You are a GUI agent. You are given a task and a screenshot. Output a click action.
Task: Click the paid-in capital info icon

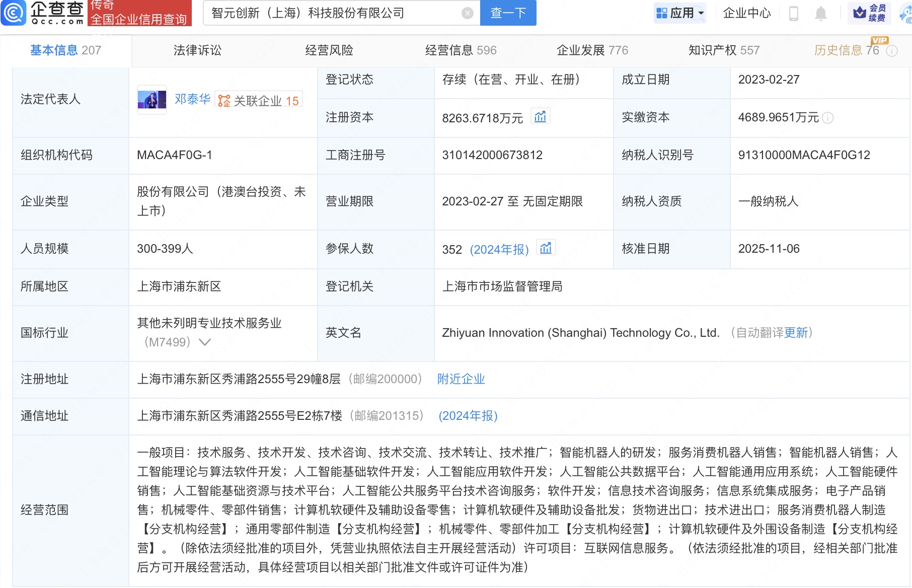click(828, 118)
